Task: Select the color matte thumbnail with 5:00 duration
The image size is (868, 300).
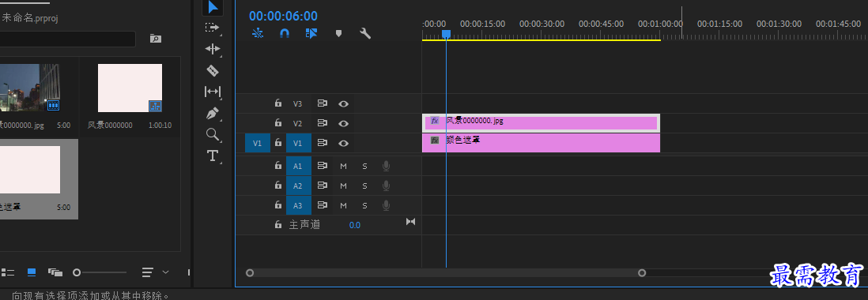Action: click(x=30, y=170)
